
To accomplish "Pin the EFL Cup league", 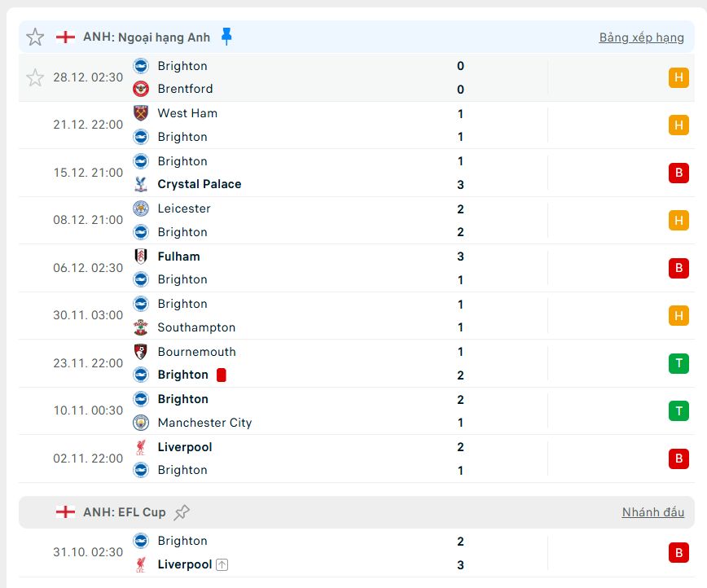I will pyautogui.click(x=182, y=512).
